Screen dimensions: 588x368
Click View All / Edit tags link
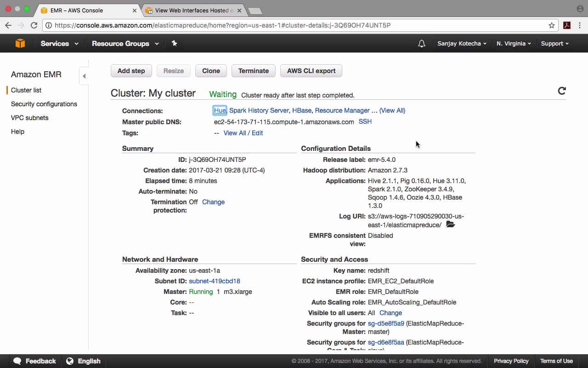[x=243, y=133]
